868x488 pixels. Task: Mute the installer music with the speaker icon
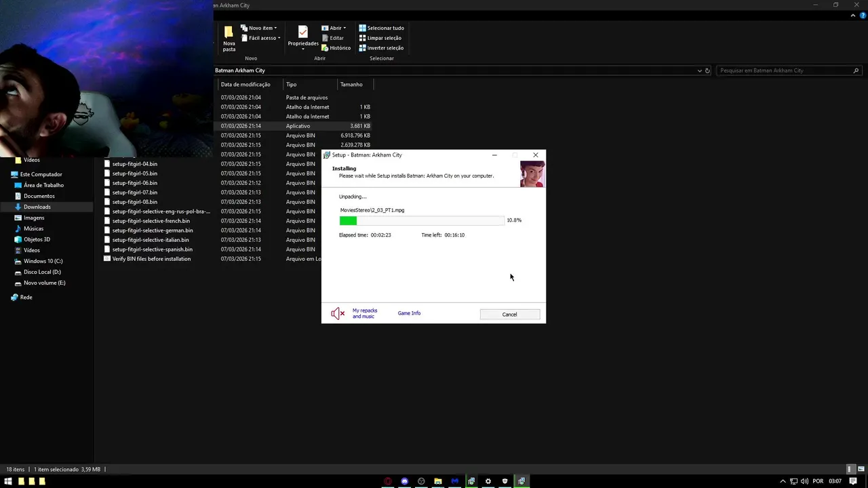pyautogui.click(x=338, y=313)
